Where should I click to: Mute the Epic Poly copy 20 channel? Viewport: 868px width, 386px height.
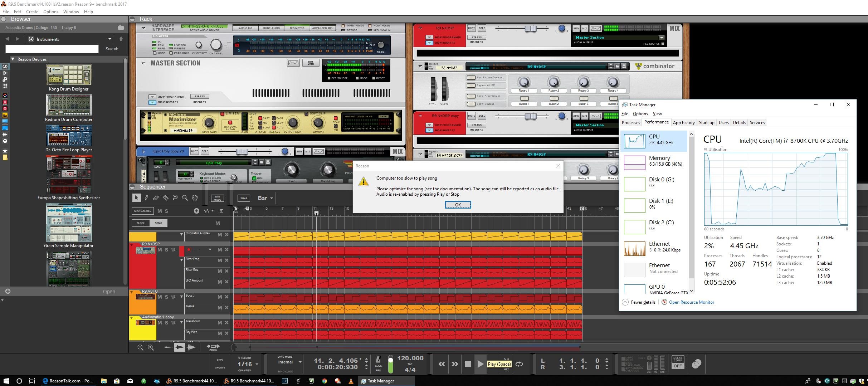pyautogui.click(x=194, y=151)
